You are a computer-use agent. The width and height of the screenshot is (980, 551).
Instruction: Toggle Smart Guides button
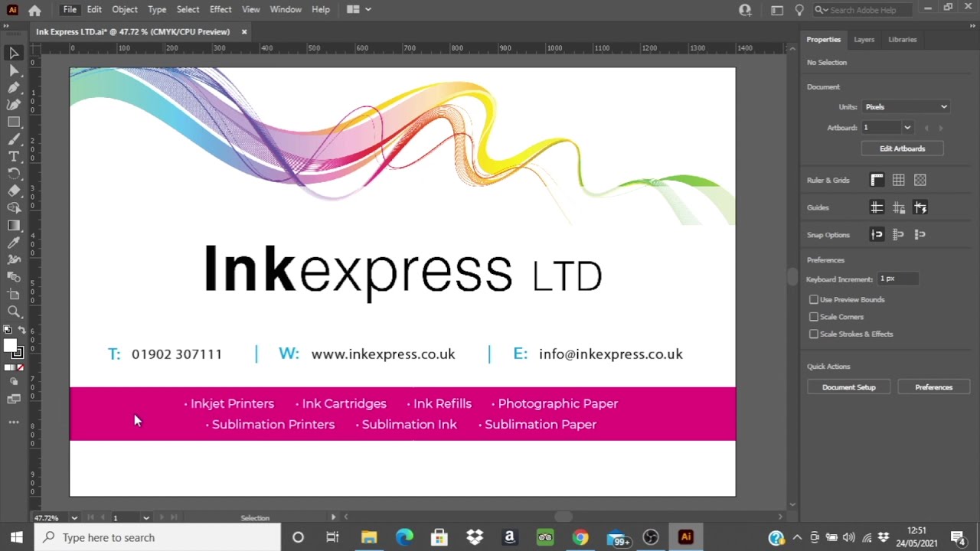(x=920, y=207)
